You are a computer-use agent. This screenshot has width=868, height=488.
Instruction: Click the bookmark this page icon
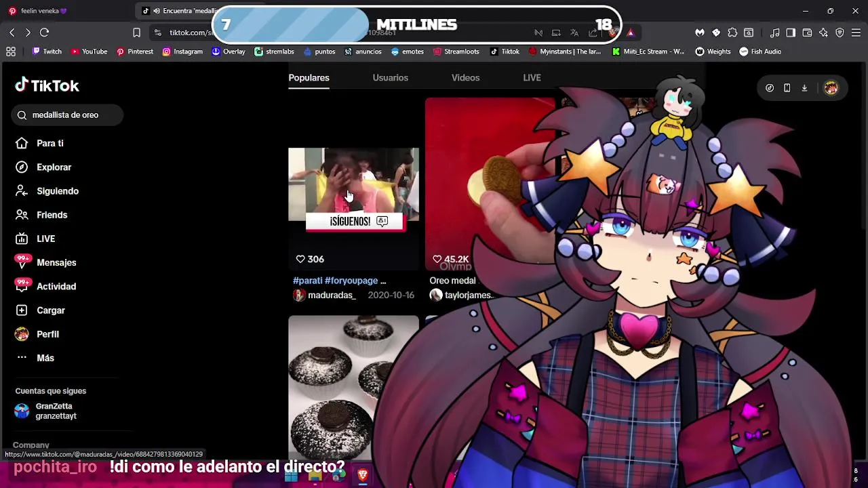pos(136,33)
